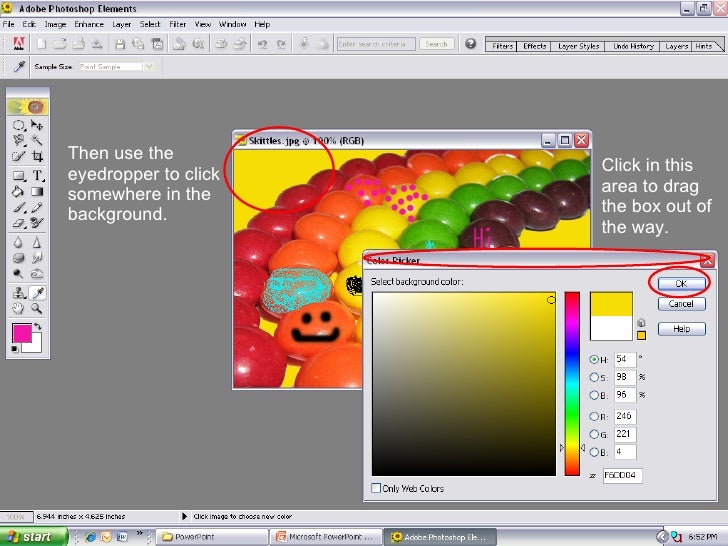Switch to the Layer Styles palette tab

point(577,45)
